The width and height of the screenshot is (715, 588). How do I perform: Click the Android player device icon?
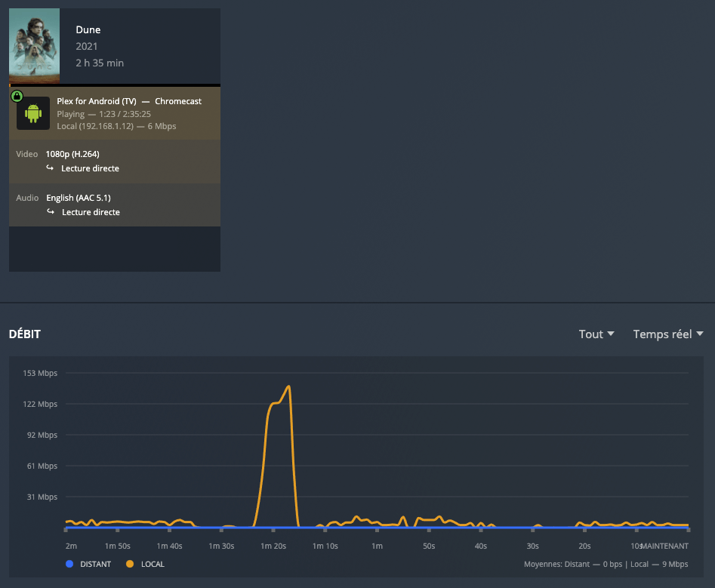pyautogui.click(x=33, y=113)
